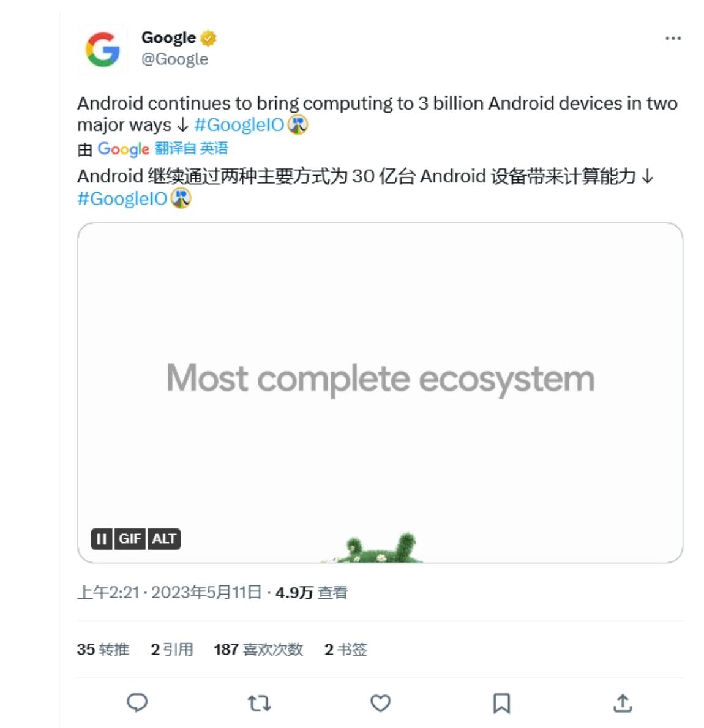The image size is (704, 728).
Task: Open the three-dot more options menu
Action: (673, 38)
